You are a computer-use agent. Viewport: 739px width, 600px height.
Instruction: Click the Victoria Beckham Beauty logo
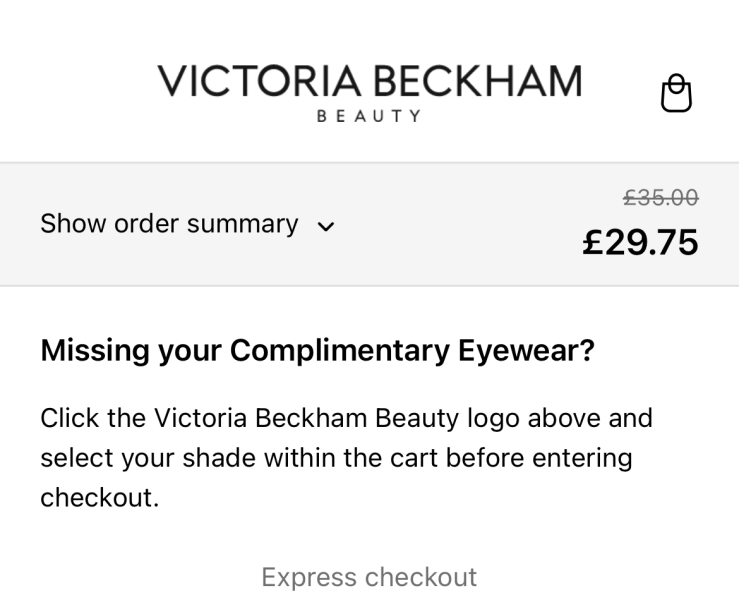(369, 91)
